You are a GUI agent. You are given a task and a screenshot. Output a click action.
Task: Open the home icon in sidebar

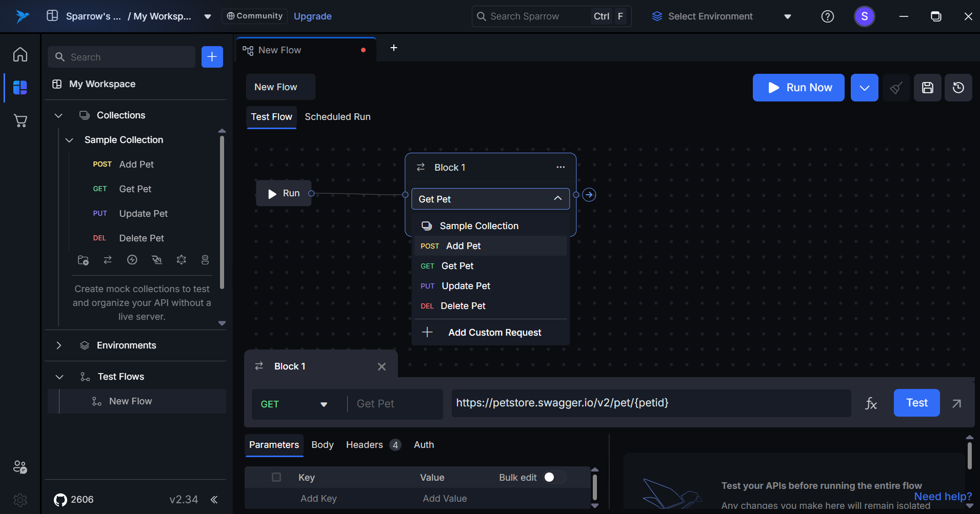(x=20, y=54)
